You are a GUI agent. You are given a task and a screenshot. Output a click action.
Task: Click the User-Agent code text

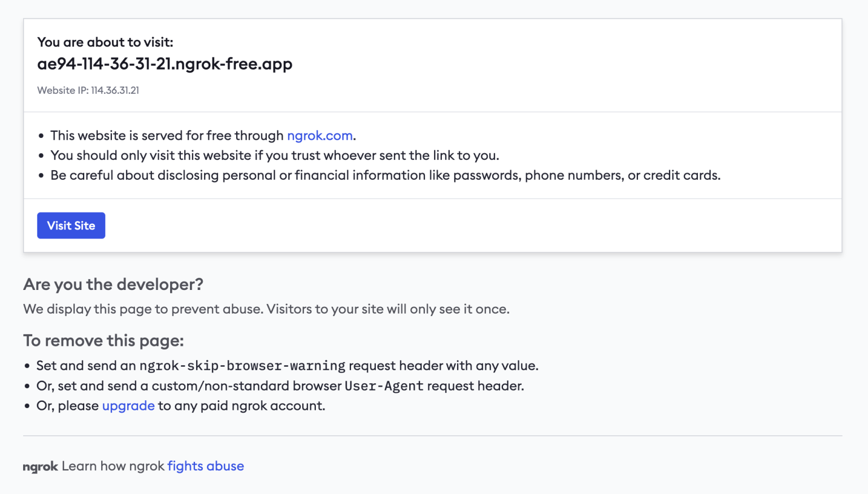pyautogui.click(x=384, y=386)
